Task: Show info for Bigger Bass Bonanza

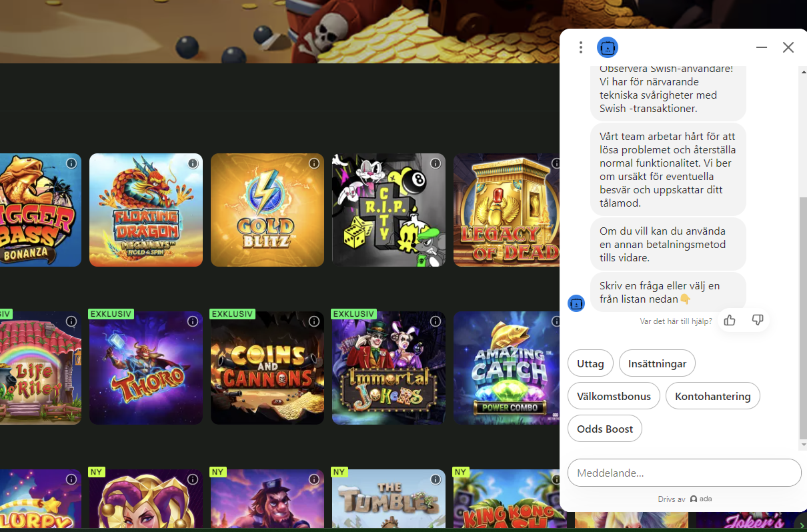Action: pos(71,163)
